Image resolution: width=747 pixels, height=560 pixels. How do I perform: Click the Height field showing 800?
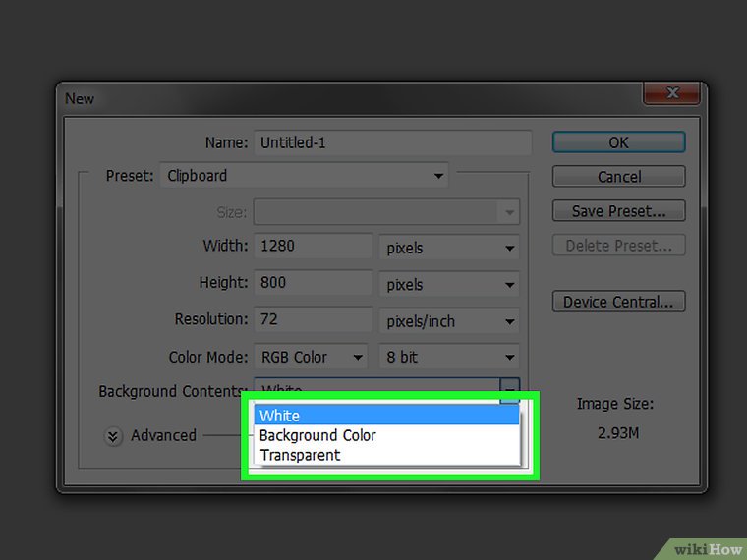click(312, 283)
